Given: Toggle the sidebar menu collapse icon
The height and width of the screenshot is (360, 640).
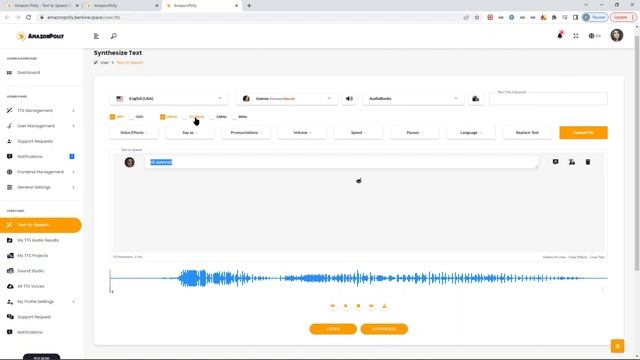Looking at the screenshot, I should point(96,36).
